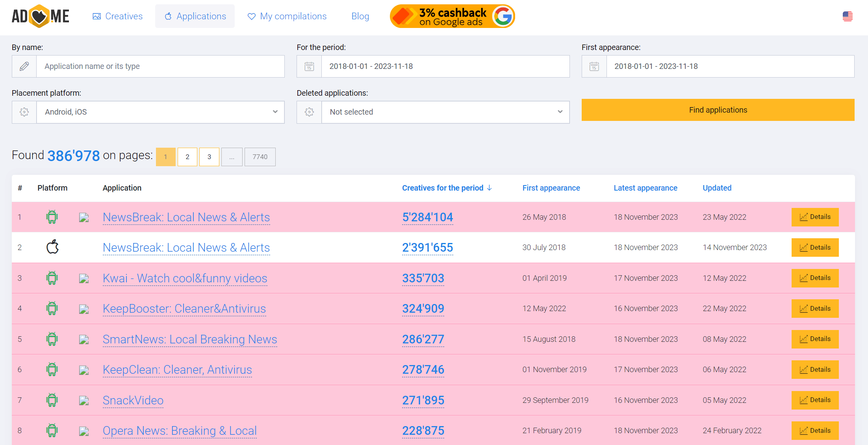Open Android NewsBreak link in row 1
Image resolution: width=868 pixels, height=445 pixels.
(x=186, y=217)
